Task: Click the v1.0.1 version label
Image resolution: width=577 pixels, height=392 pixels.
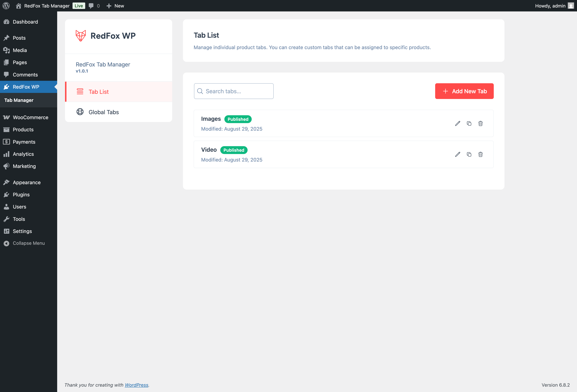Action: click(x=82, y=71)
